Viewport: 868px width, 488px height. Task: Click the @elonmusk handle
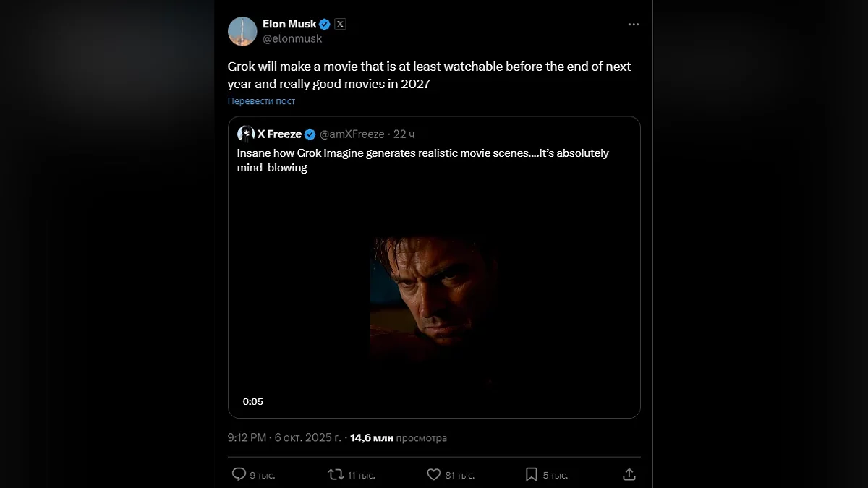pos(292,38)
